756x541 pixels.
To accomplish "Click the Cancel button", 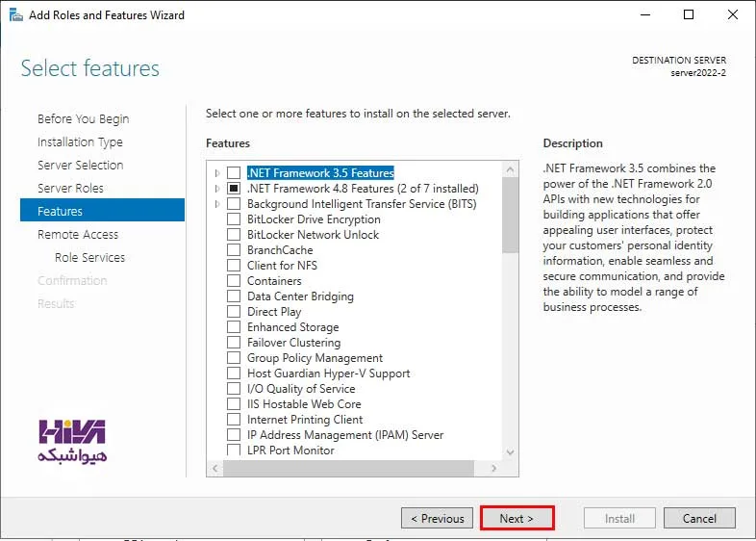I will pyautogui.click(x=699, y=518).
